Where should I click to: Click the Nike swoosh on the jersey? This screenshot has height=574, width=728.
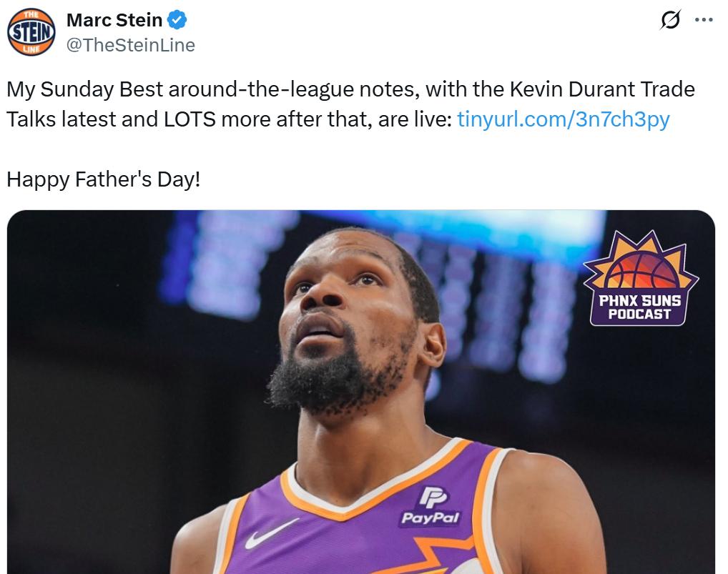tap(270, 533)
